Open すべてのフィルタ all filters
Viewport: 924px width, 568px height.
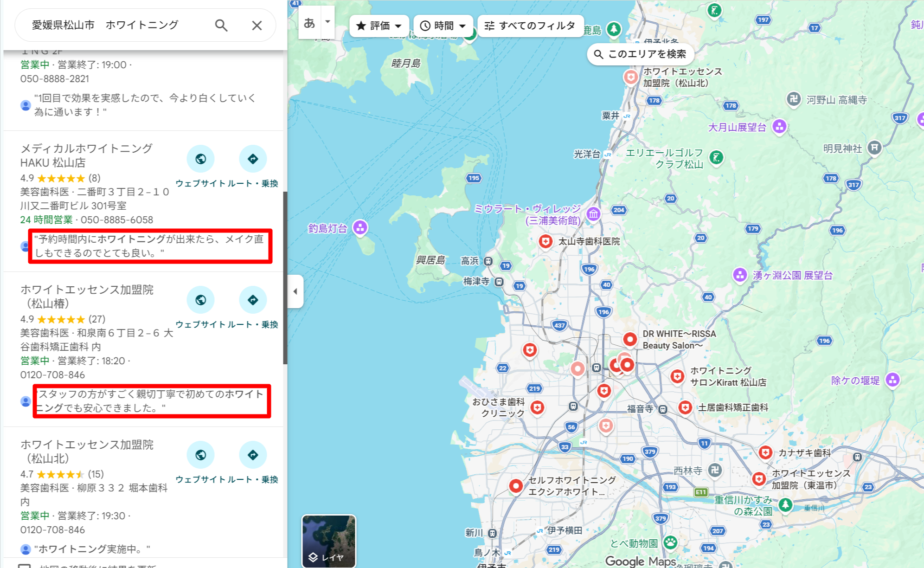(530, 26)
